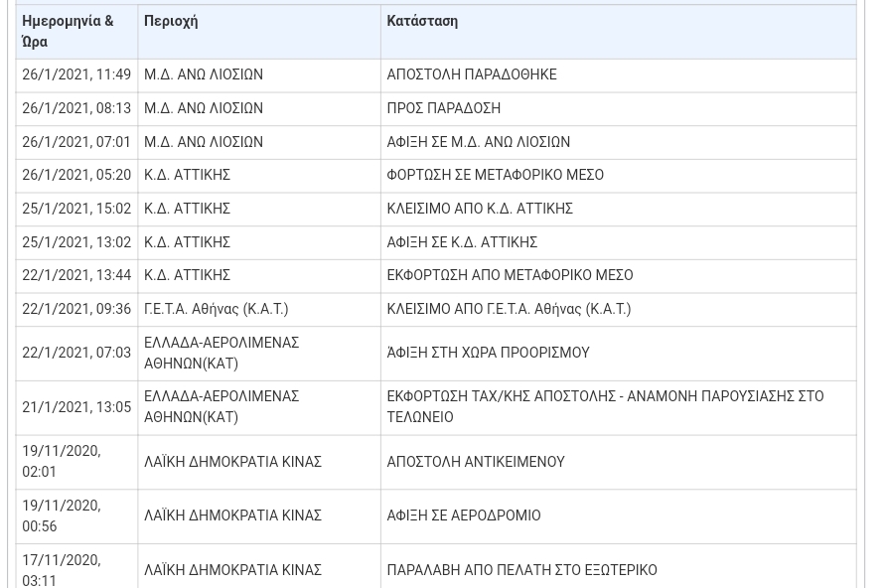Viewport: 885px width, 588px height.
Task: Click the 'Περιοχή' column header
Action: coord(171,21)
